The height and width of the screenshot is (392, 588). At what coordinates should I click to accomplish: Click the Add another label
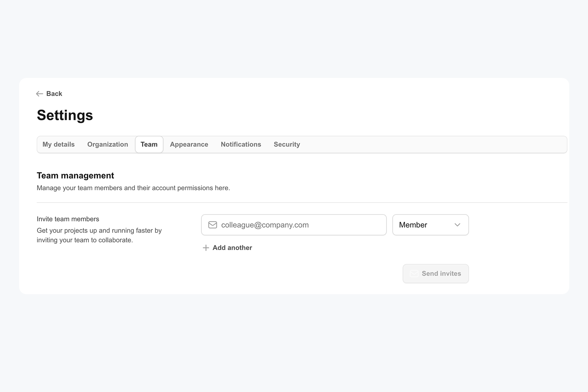[232, 248]
